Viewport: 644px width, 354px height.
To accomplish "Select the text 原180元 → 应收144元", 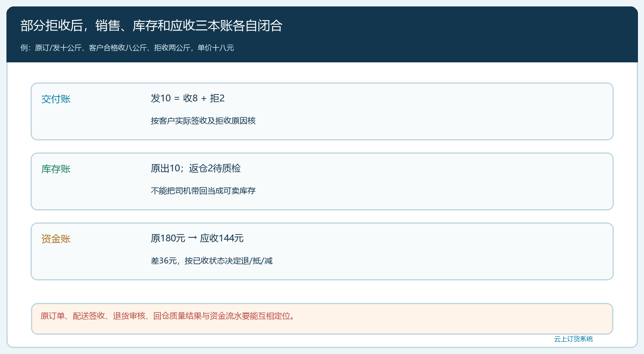I will click(197, 238).
